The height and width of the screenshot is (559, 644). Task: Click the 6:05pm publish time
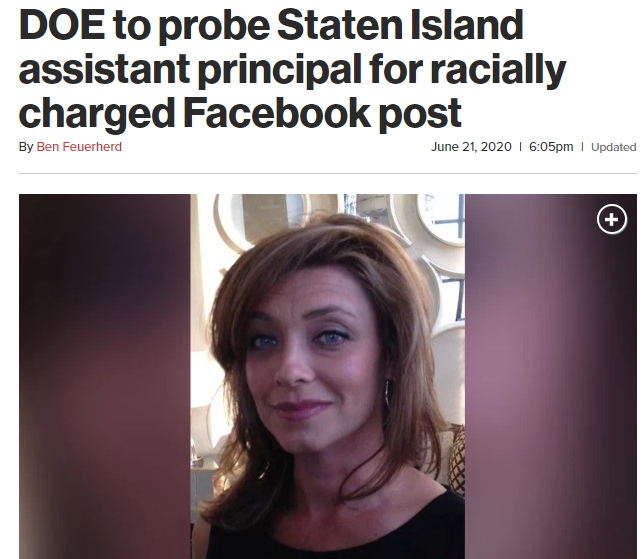pyautogui.click(x=551, y=147)
